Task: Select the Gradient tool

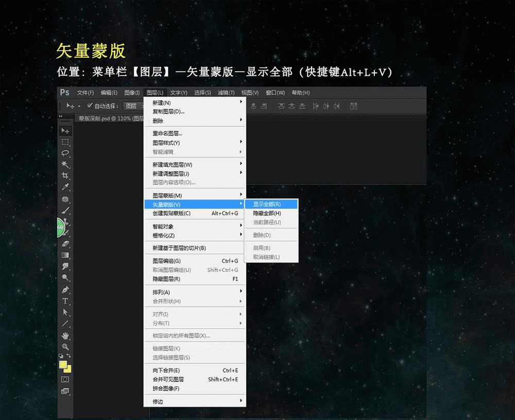Action: click(x=65, y=255)
